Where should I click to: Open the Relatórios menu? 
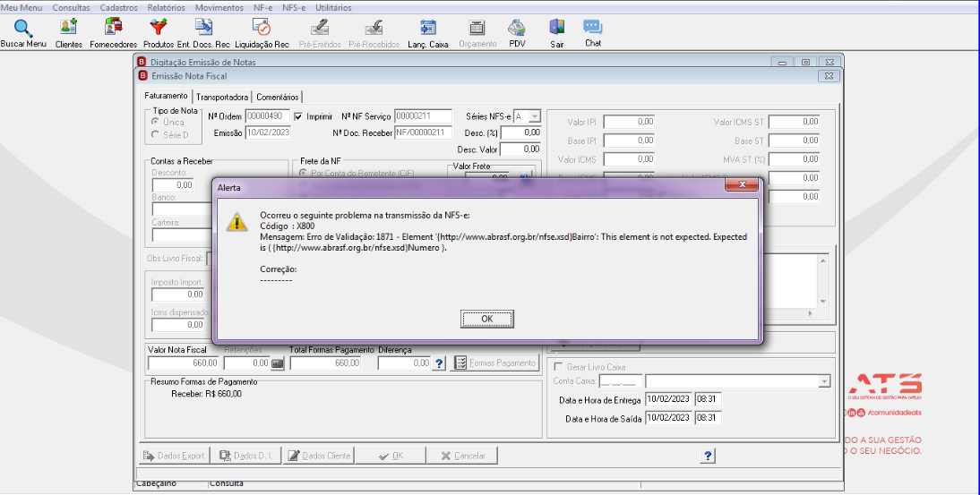pyautogui.click(x=167, y=7)
